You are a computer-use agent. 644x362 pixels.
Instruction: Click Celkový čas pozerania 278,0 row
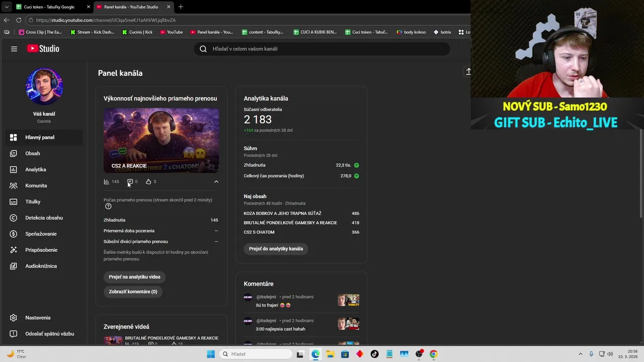301,176
